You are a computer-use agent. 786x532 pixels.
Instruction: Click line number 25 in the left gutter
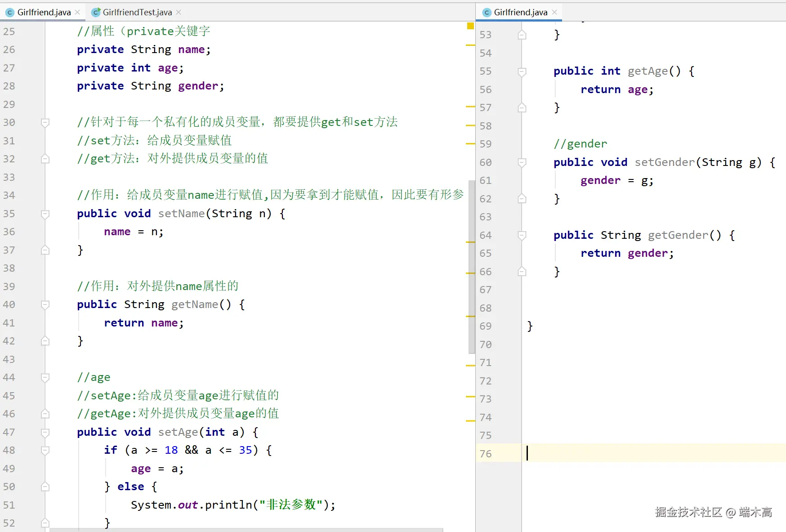(9, 31)
